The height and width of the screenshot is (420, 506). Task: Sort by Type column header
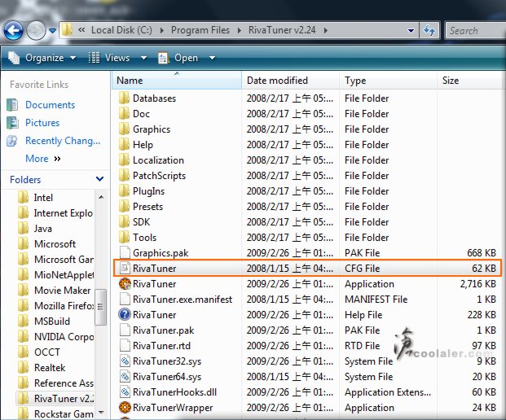[388, 80]
